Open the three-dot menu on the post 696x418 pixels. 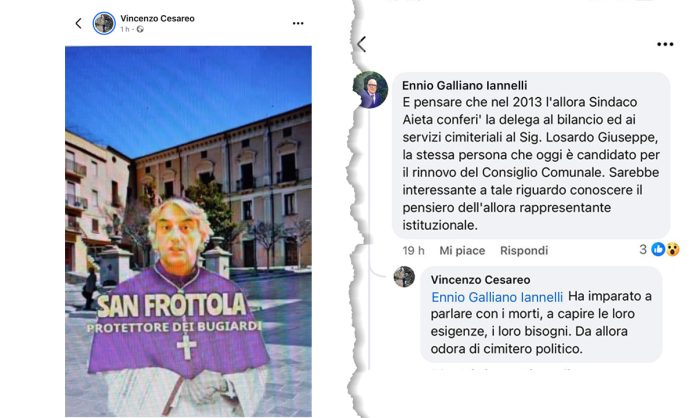[298, 23]
